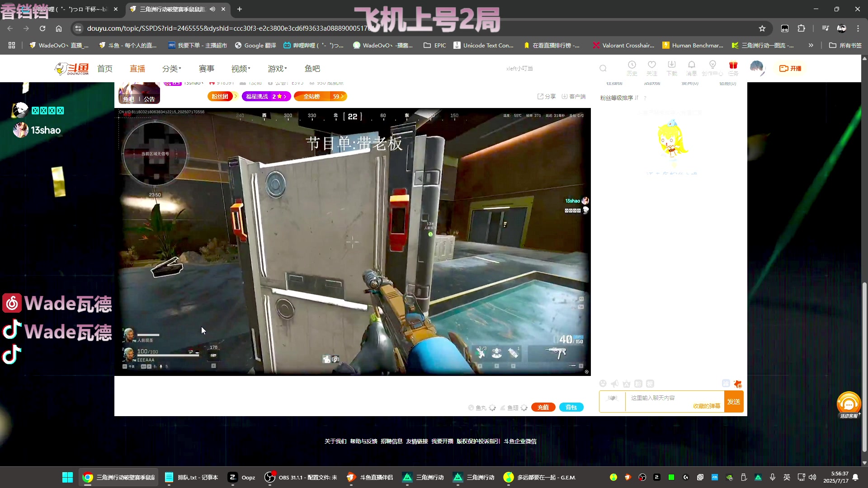Click the 下载 download icon
868x488 pixels.
pos(671,65)
